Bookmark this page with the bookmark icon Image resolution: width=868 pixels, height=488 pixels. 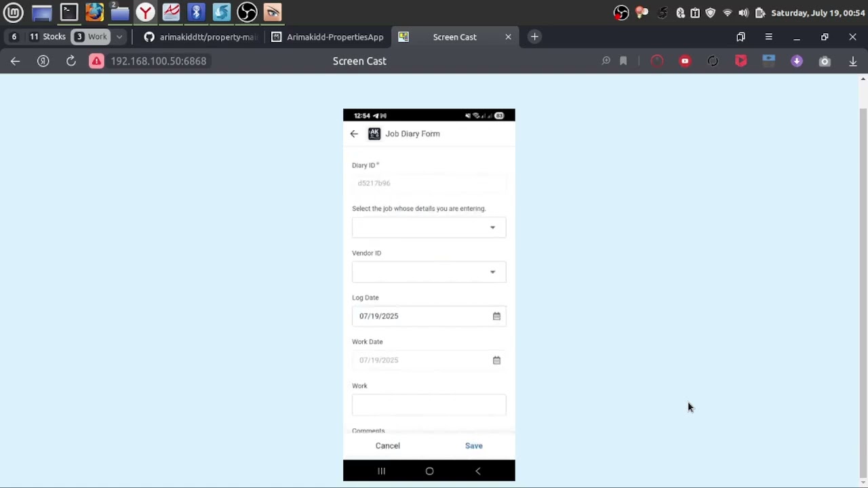623,61
